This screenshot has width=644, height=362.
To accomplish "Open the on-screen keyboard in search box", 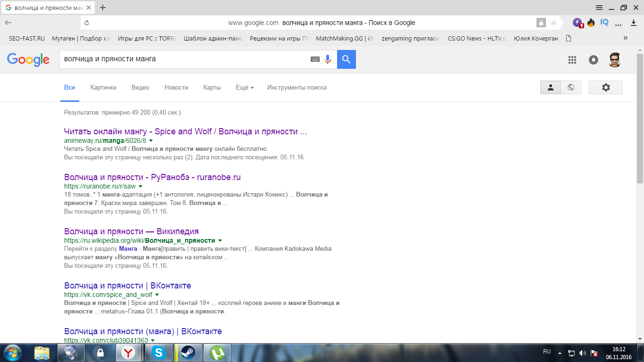I will pyautogui.click(x=315, y=59).
